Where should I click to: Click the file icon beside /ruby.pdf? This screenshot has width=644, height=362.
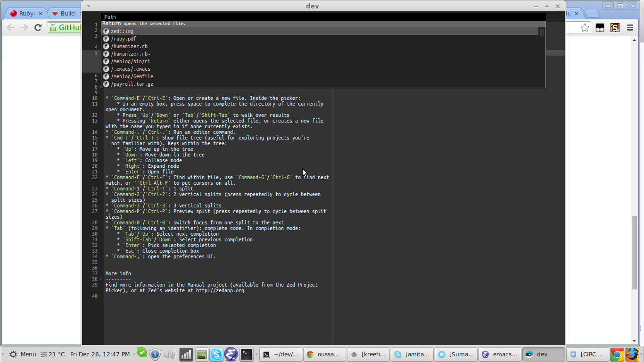pos(106,39)
